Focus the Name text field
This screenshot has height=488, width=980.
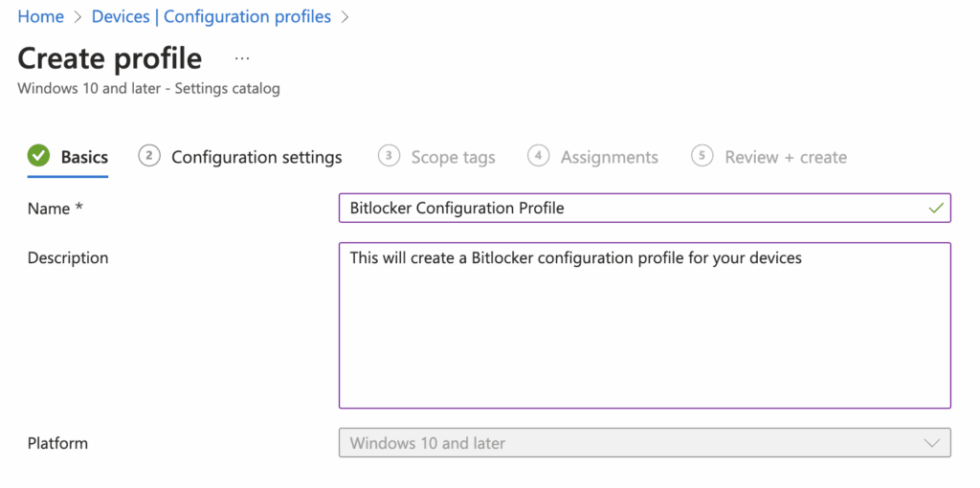(x=632, y=208)
